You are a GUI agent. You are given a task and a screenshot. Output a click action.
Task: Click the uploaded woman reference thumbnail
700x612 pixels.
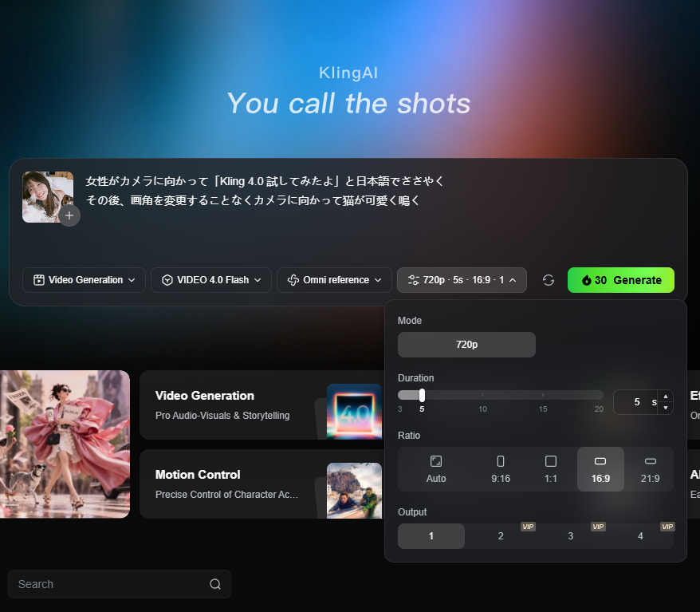tap(48, 197)
